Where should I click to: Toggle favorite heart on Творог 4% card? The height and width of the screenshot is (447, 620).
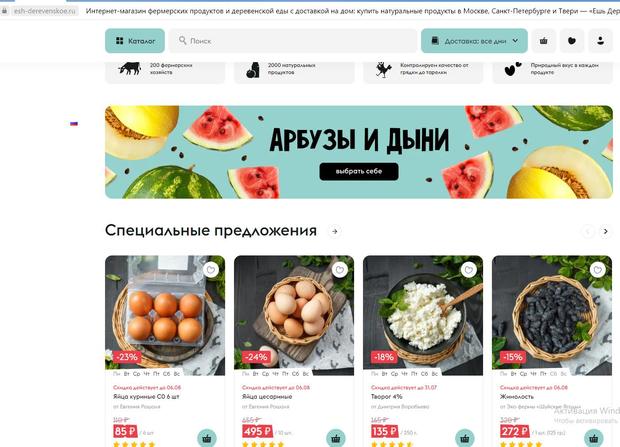(x=469, y=270)
